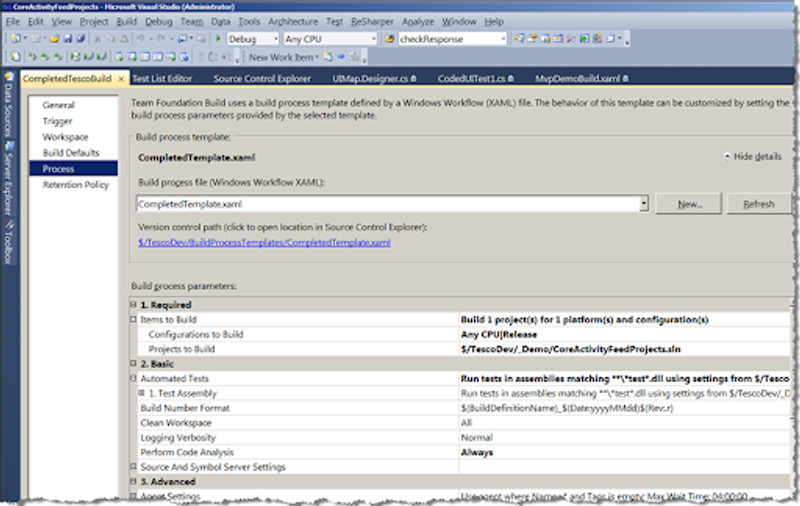Viewport: 800px width, 506px height.
Task: Open Extension Manager toolbar icon
Action: tap(597, 39)
